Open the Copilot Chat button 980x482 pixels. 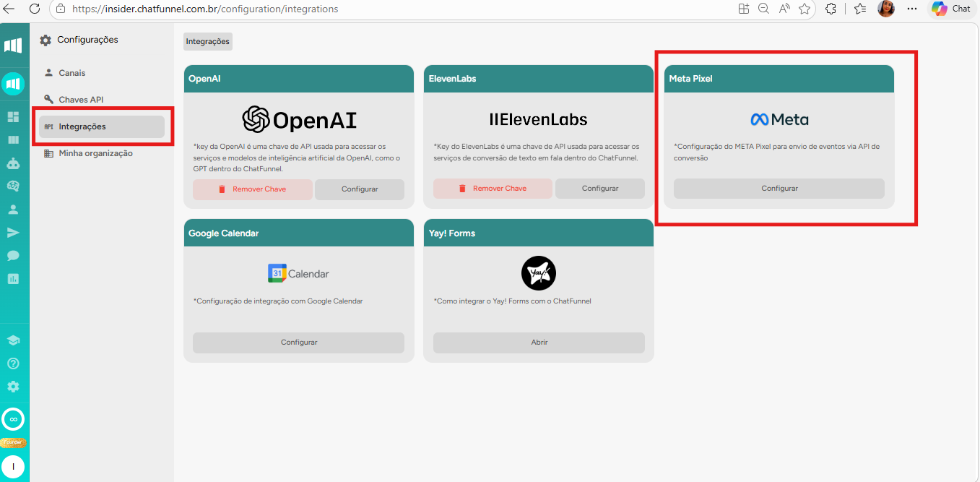pyautogui.click(x=951, y=9)
